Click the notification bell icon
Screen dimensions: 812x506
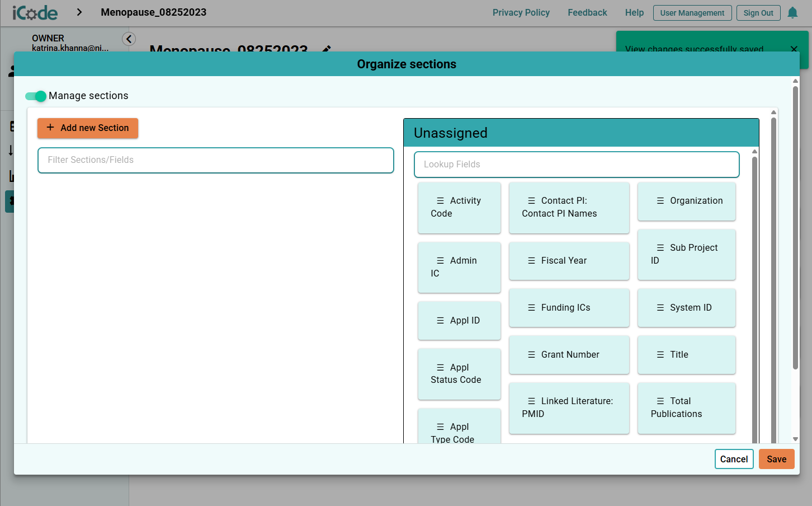pyautogui.click(x=792, y=12)
